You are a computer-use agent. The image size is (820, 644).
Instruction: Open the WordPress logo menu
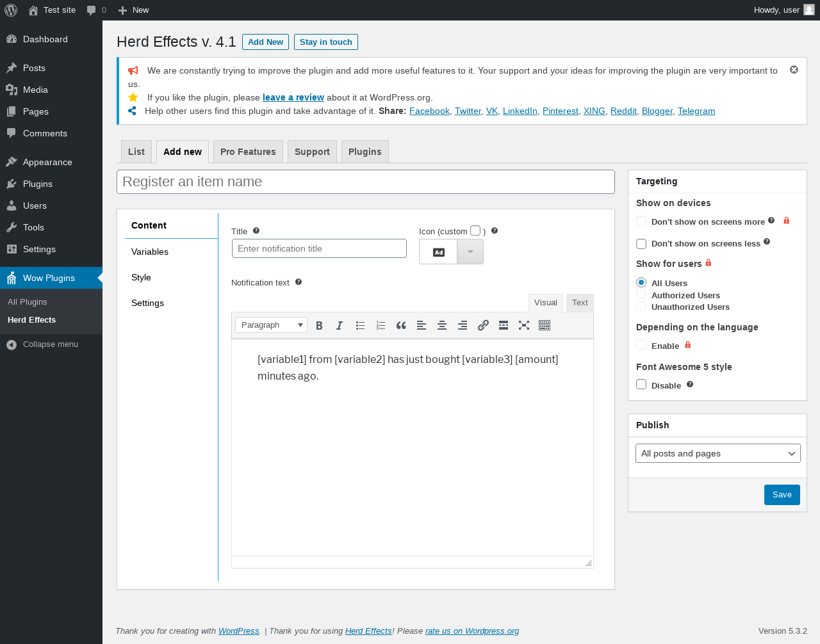(x=11, y=10)
